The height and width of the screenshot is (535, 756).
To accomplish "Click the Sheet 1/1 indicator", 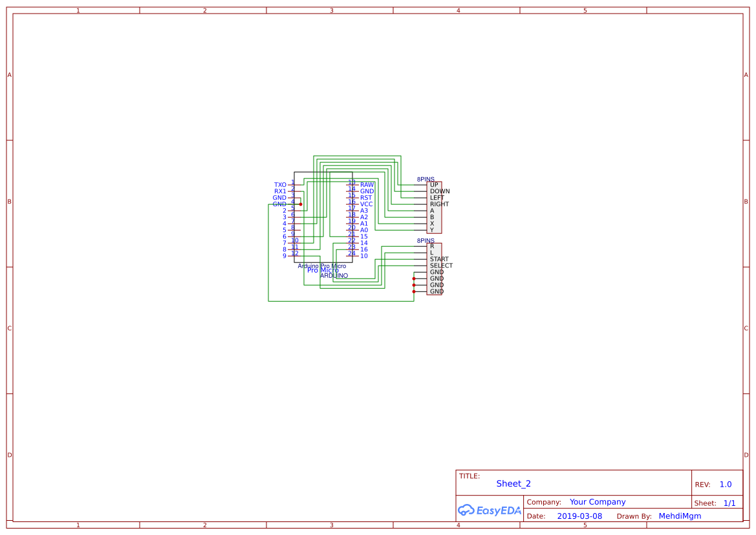I will tap(729, 502).
